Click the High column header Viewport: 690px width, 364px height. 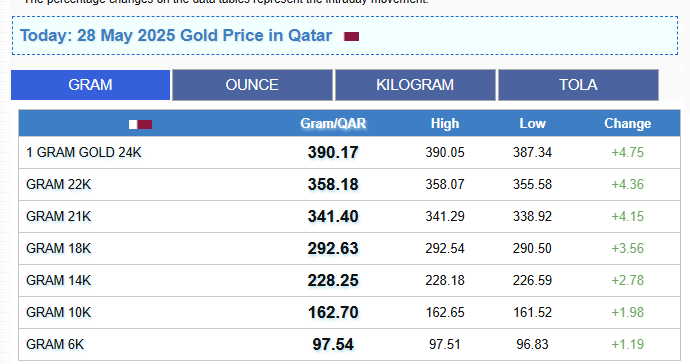coord(445,124)
